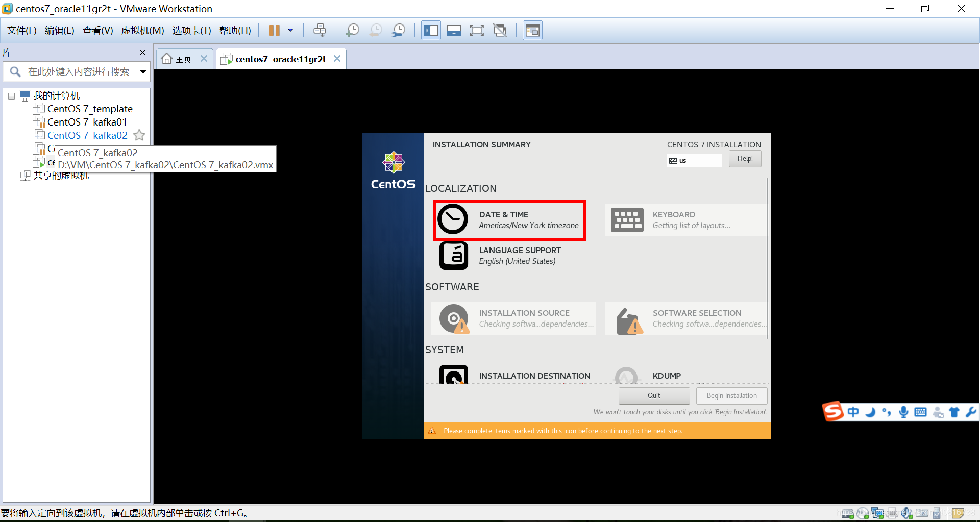Open KDUMP settings
980x522 pixels.
coord(685,376)
